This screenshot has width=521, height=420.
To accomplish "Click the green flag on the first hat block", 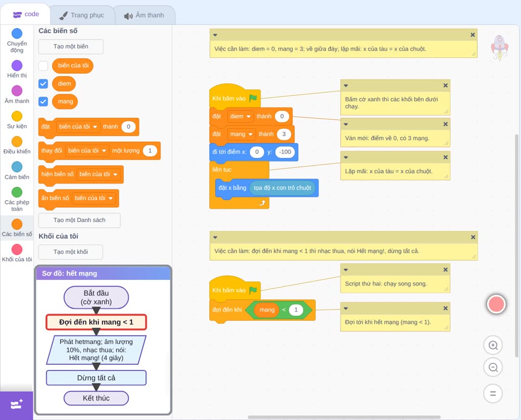I will [x=253, y=98].
